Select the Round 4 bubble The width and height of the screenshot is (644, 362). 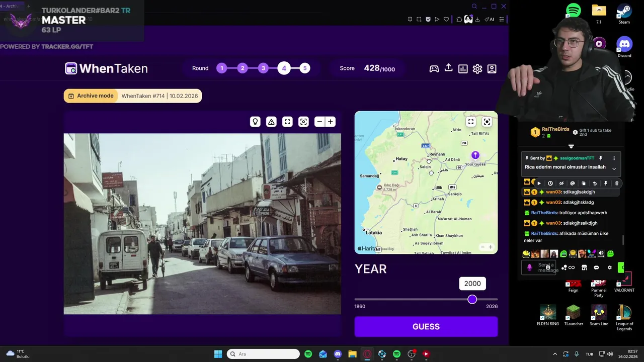284,68
